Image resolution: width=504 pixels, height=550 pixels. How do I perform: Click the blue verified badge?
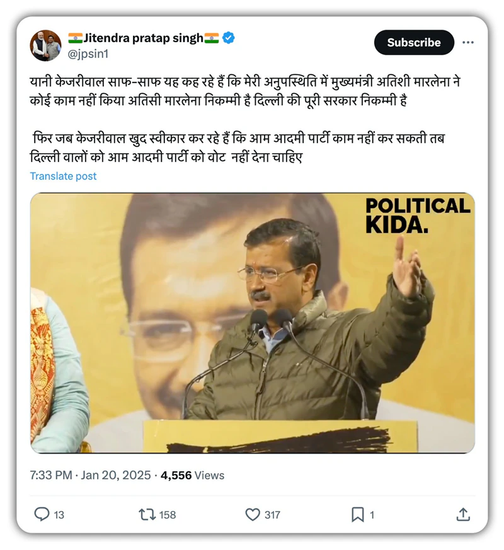(229, 38)
